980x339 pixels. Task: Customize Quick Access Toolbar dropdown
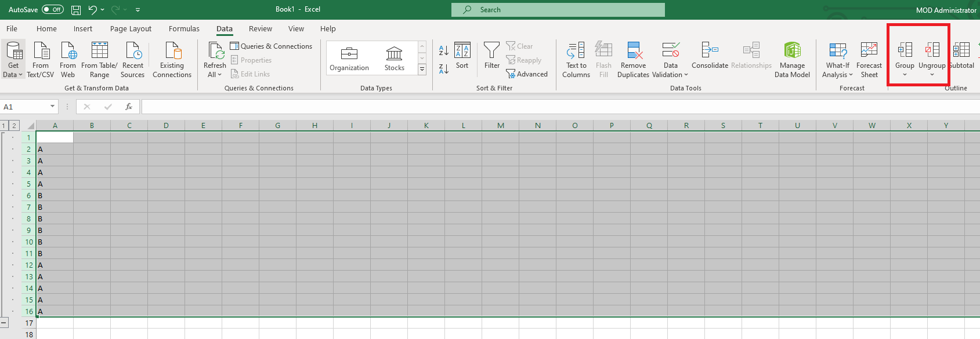tap(138, 10)
